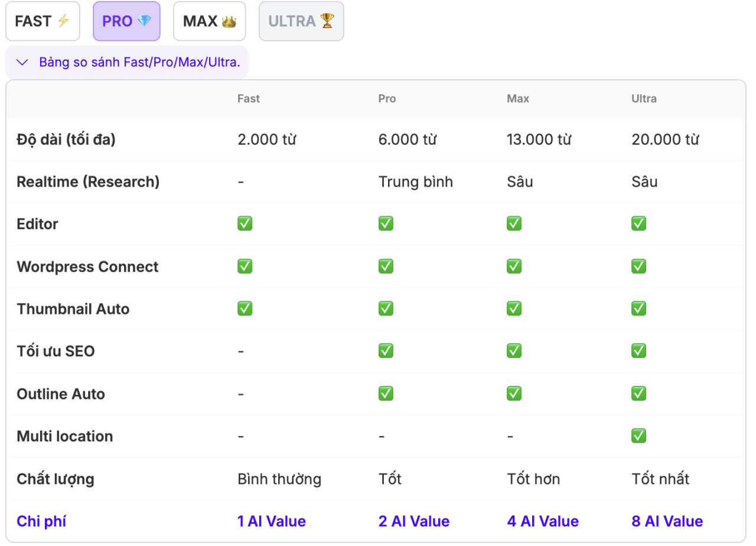Click the 20.000 từ cell
This screenshot has width=756, height=546.
(x=665, y=139)
